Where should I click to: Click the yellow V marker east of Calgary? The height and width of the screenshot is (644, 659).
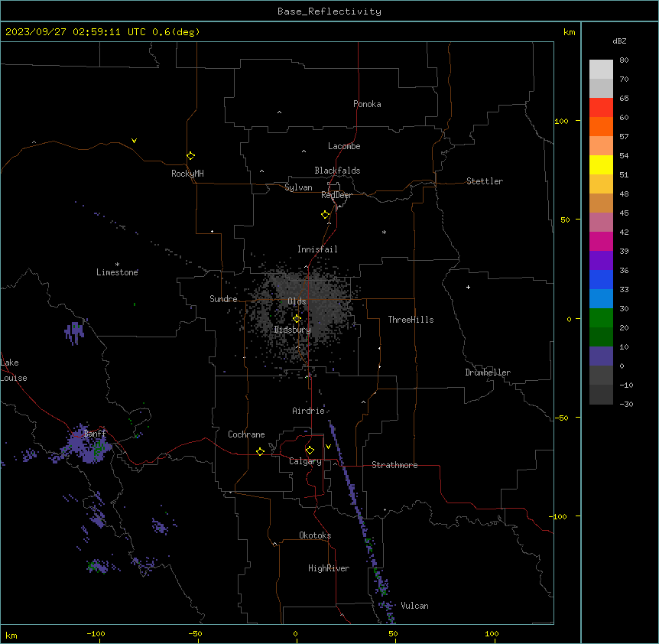coord(328,447)
